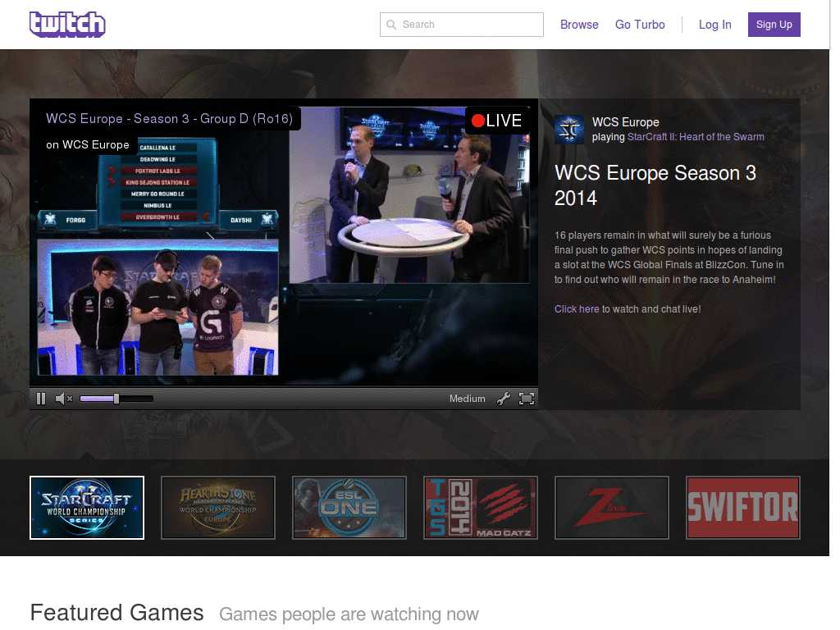The width and height of the screenshot is (840, 630).
Task: Open the Go Turbo link
Action: click(640, 25)
